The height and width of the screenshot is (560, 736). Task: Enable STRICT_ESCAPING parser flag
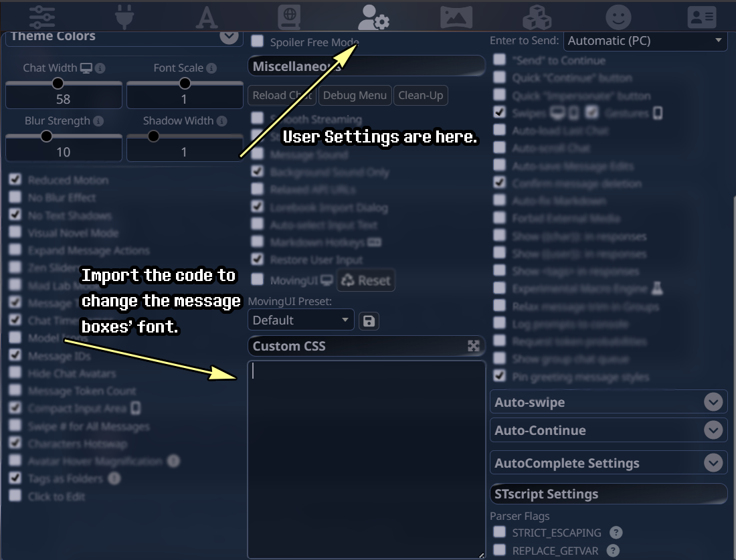point(499,531)
